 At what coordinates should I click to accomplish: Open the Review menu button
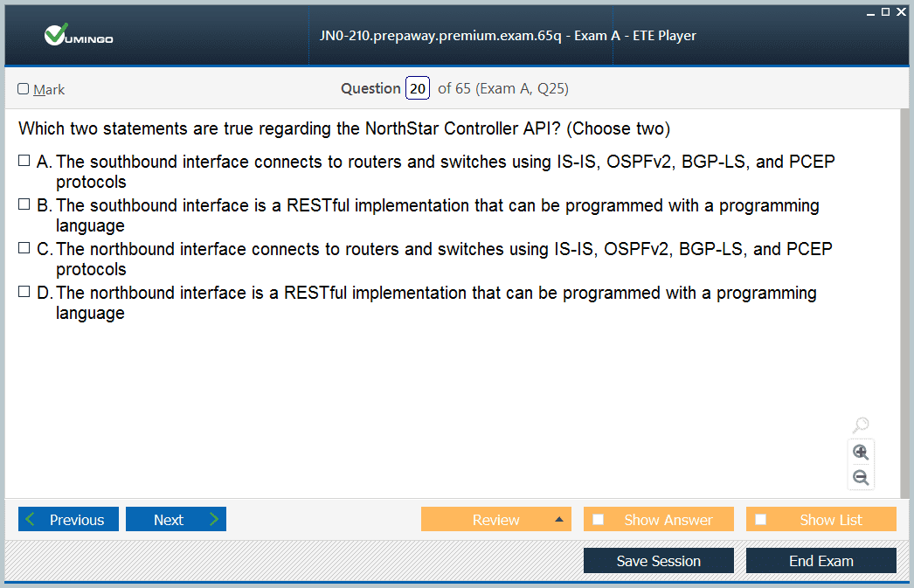496,519
